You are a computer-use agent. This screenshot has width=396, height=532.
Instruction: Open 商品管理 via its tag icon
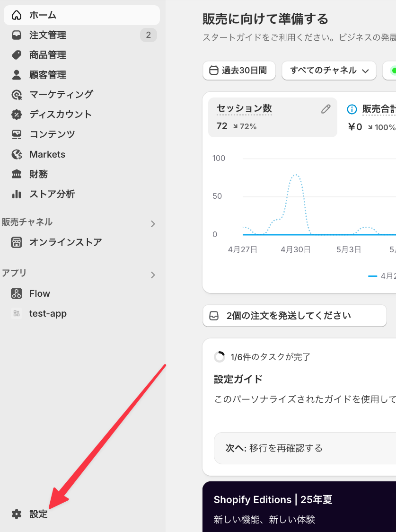pyautogui.click(x=17, y=55)
